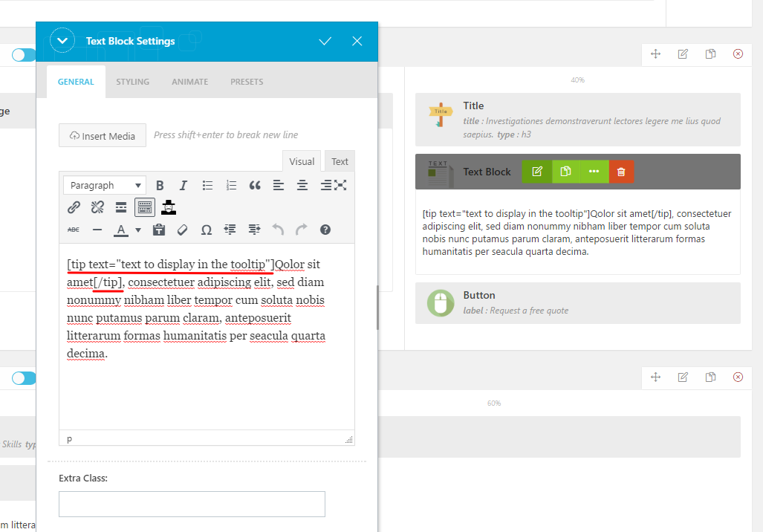Open the editor help question mark icon
The width and height of the screenshot is (763, 532).
coord(325,230)
